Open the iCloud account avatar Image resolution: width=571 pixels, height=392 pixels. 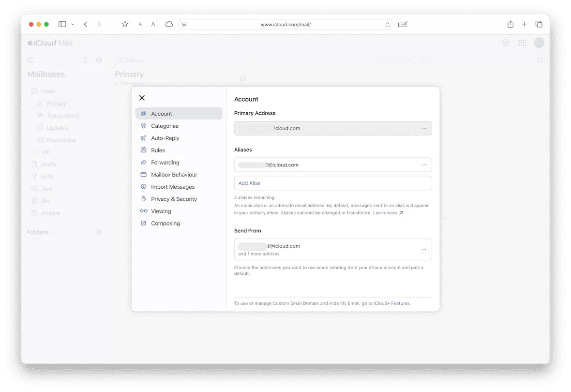(x=539, y=43)
